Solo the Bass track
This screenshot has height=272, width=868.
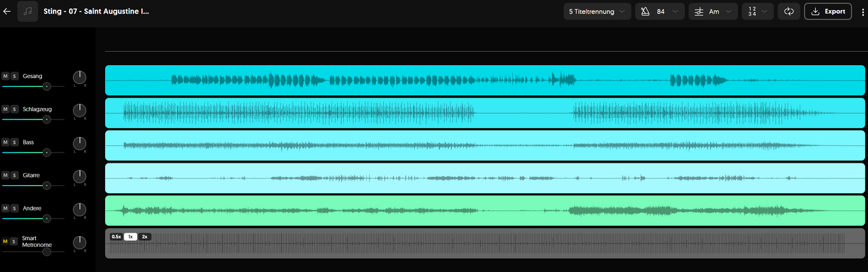click(x=14, y=142)
